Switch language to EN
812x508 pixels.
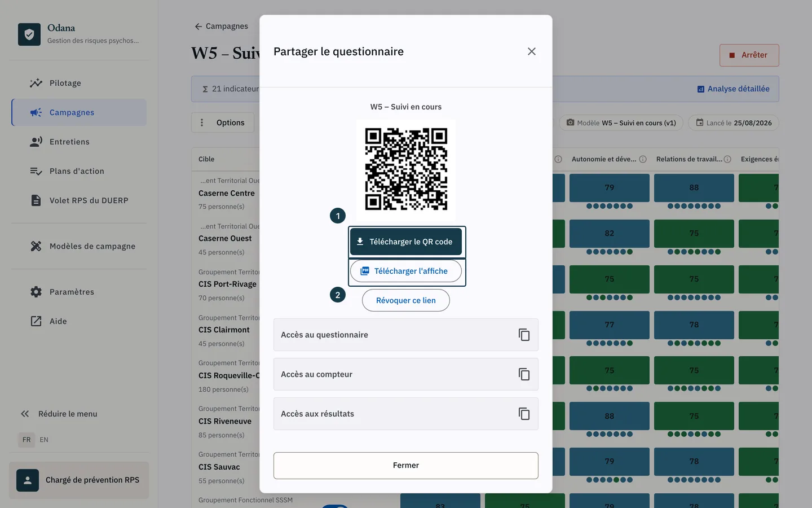click(44, 440)
